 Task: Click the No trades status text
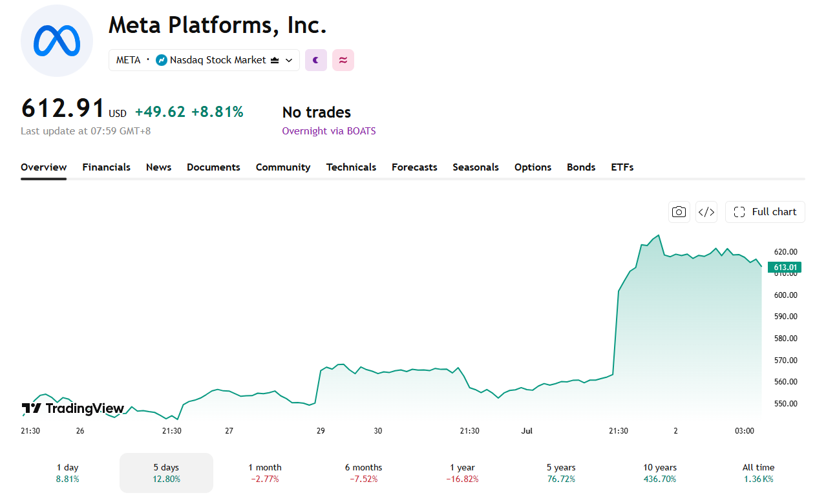coord(317,112)
